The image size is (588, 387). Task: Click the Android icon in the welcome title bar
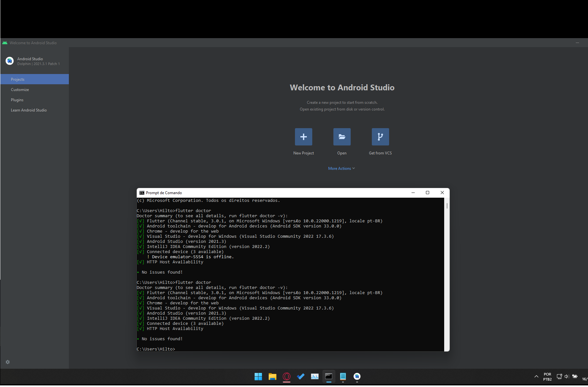[5, 43]
